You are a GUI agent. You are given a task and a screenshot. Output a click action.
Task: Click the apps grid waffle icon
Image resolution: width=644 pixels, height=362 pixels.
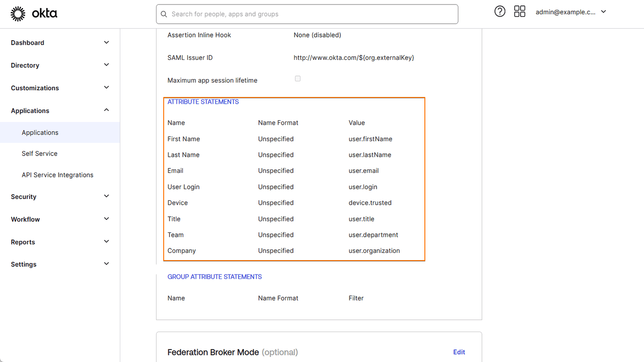point(520,11)
